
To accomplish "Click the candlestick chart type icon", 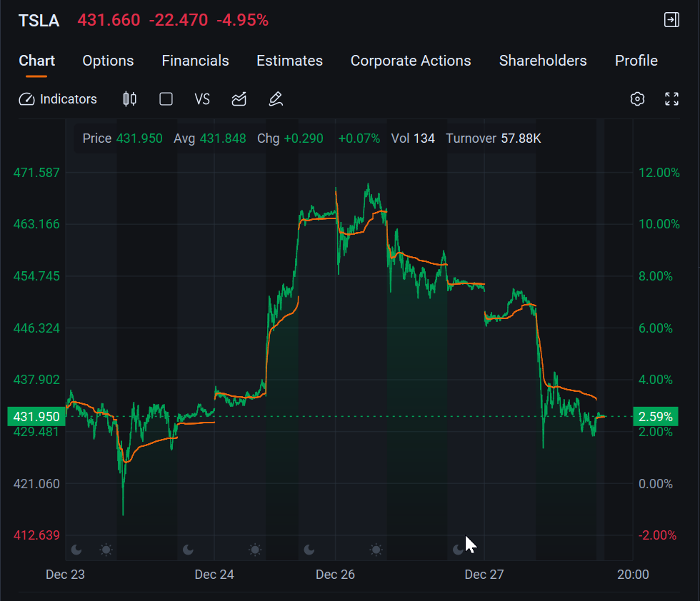I will pos(129,99).
